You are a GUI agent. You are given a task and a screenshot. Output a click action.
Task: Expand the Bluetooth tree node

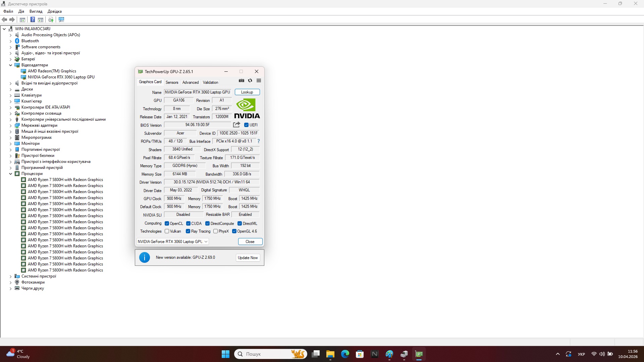(10, 41)
